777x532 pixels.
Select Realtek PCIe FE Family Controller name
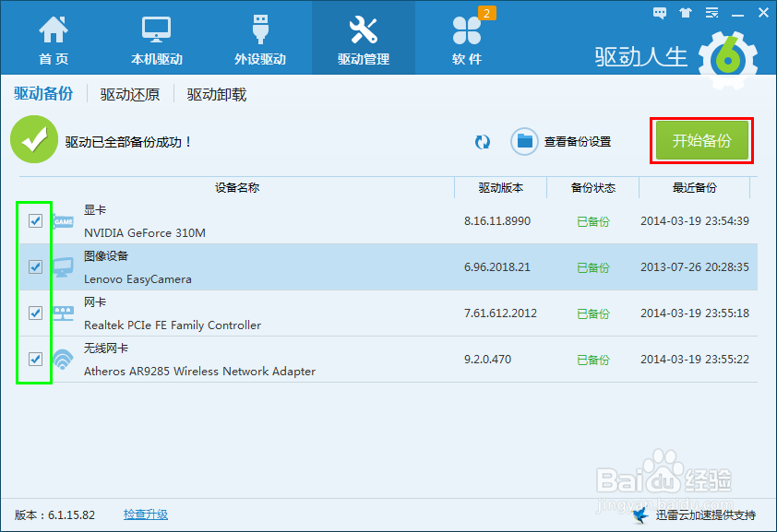pos(173,325)
